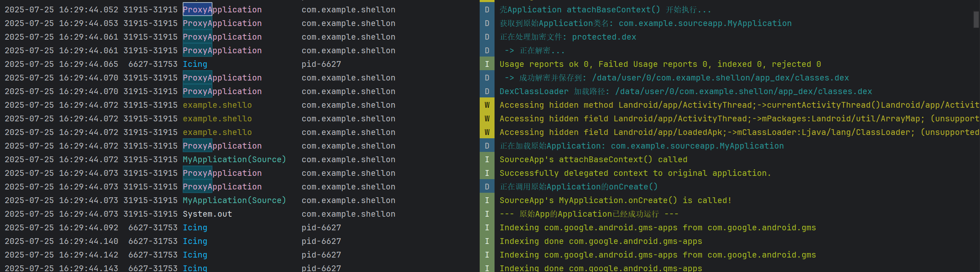
Task: Click the 'Indexing com.google.android.gms-apps from' message at 16:29:44.092
Action: point(657,227)
